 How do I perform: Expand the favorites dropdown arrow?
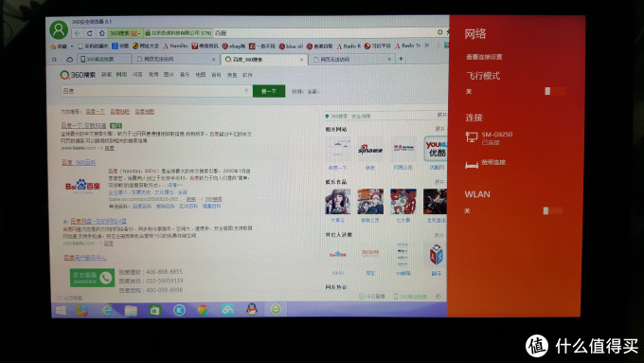tap(72, 46)
